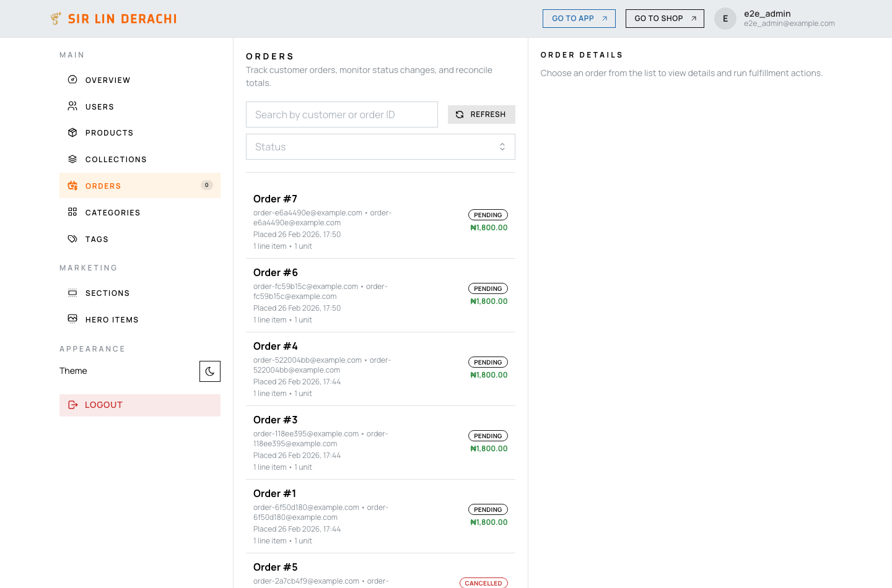Click the Hero Items image icon
The width and height of the screenshot is (892, 588).
(72, 319)
